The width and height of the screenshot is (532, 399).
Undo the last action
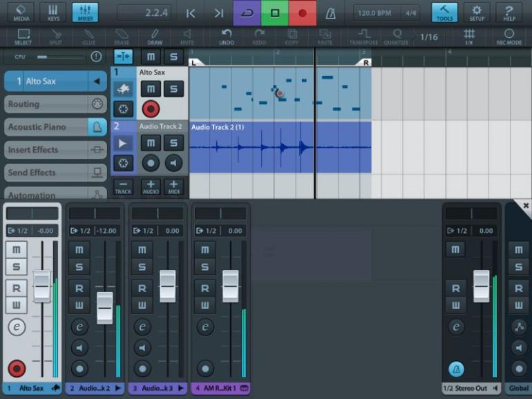pyautogui.click(x=227, y=37)
